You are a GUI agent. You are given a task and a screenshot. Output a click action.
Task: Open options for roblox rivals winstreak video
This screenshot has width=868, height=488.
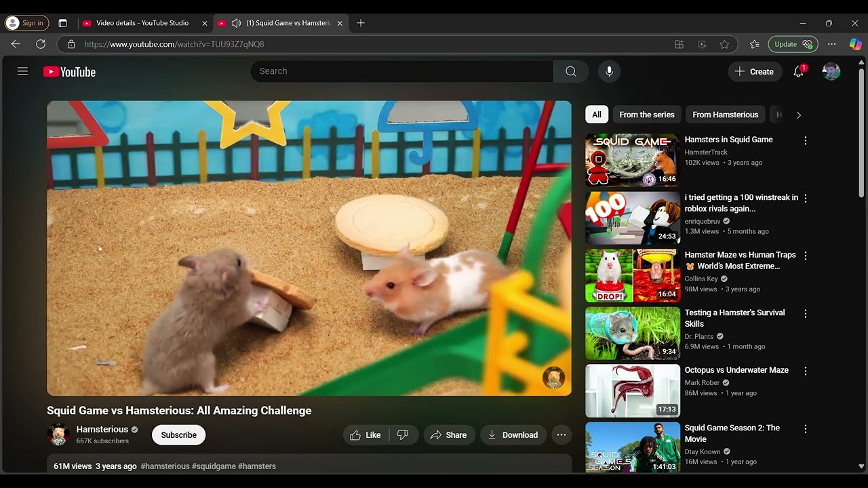pyautogui.click(x=806, y=199)
